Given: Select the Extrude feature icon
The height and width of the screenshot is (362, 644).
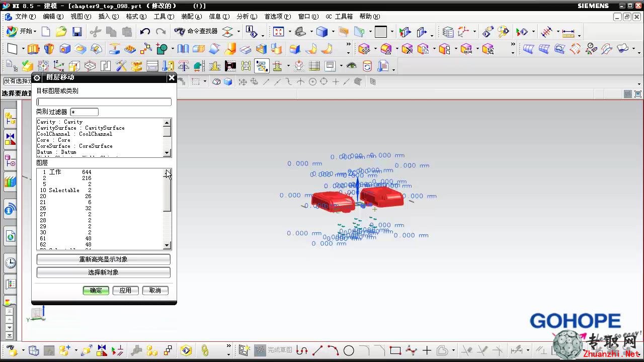Looking at the screenshot, I should click(x=33, y=49).
